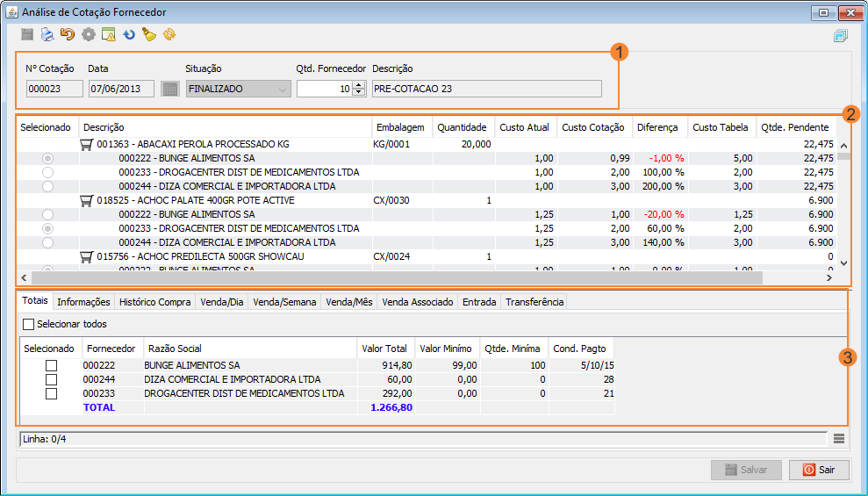
Task: Open the calendar picker next to Data
Action: tap(170, 89)
